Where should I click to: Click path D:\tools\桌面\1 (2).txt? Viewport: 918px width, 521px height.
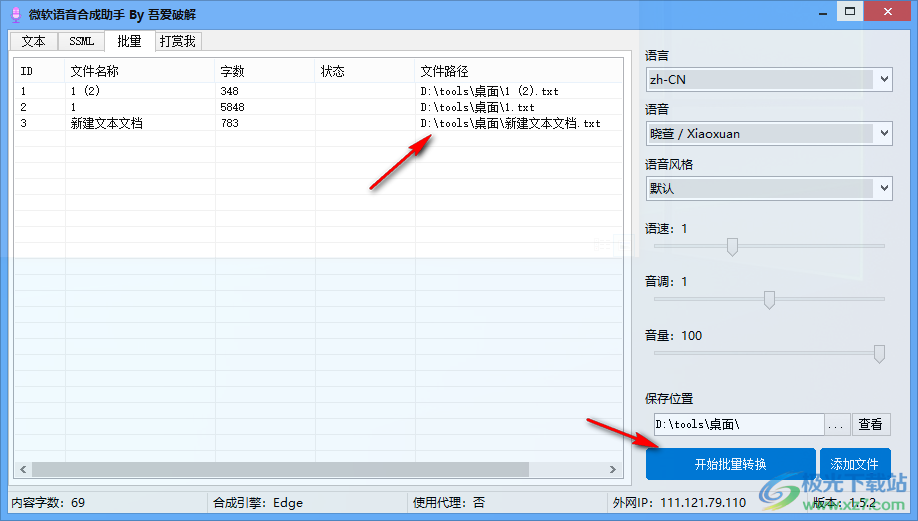[x=489, y=91]
